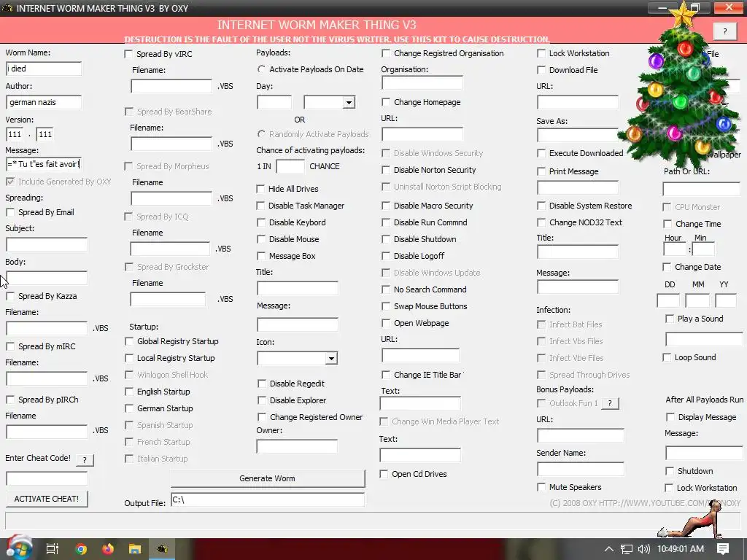This screenshot has height=560, width=747.
Task: Click the Output File path field
Action: (x=268, y=499)
